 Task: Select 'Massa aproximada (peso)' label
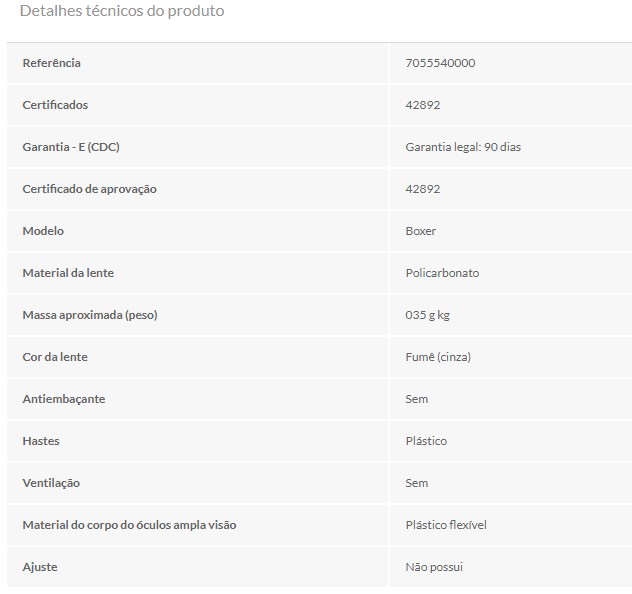90,315
